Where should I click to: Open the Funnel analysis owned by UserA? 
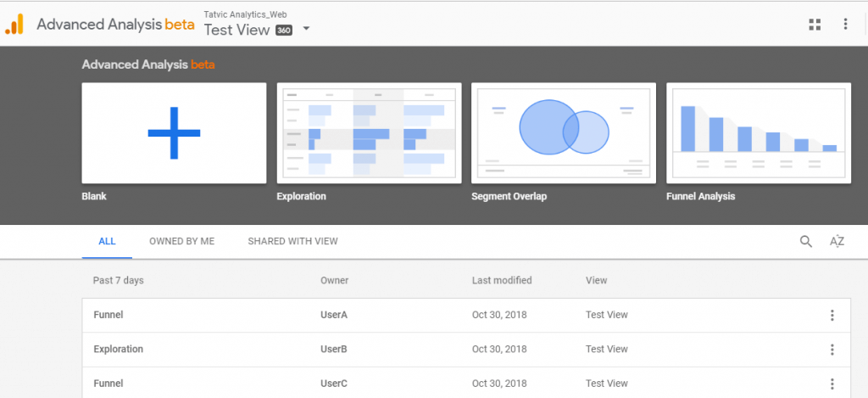tap(108, 315)
